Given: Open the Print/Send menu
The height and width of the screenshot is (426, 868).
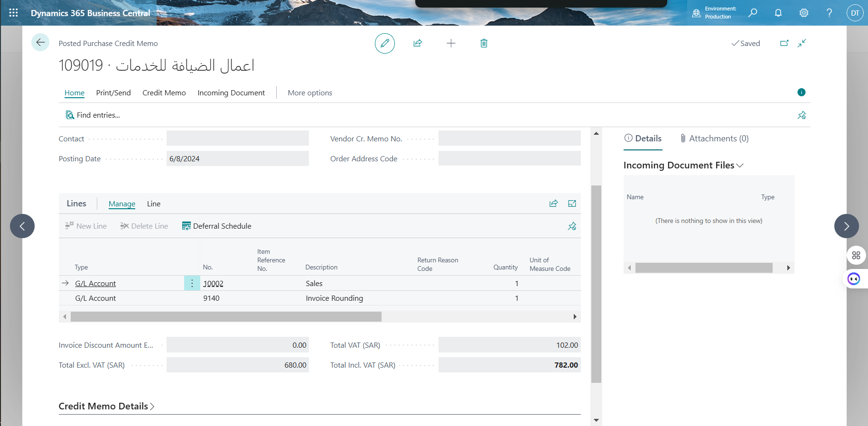Looking at the screenshot, I should 113,93.
